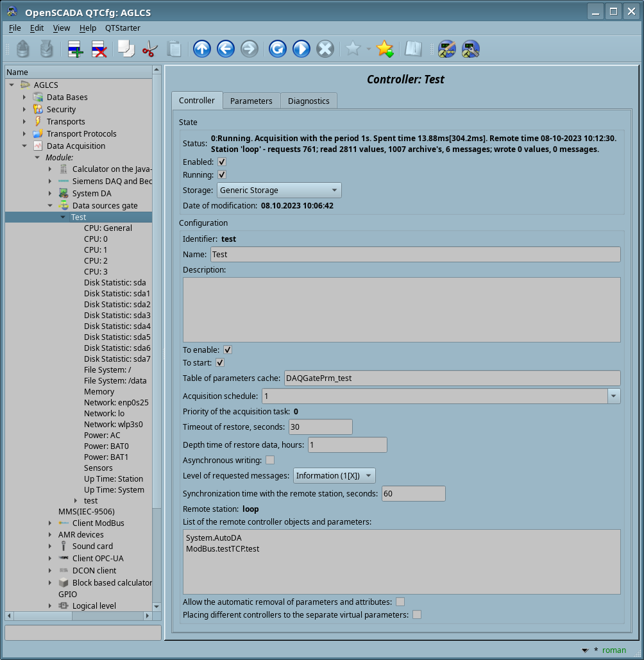Image resolution: width=644 pixels, height=660 pixels.
Task: Expand the System DA tree node
Action: pos(50,194)
